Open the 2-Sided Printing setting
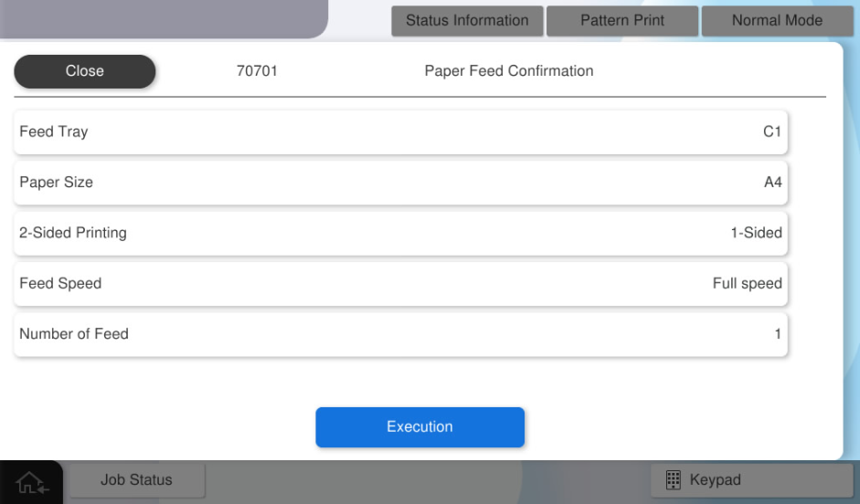This screenshot has height=504, width=860. [400, 233]
